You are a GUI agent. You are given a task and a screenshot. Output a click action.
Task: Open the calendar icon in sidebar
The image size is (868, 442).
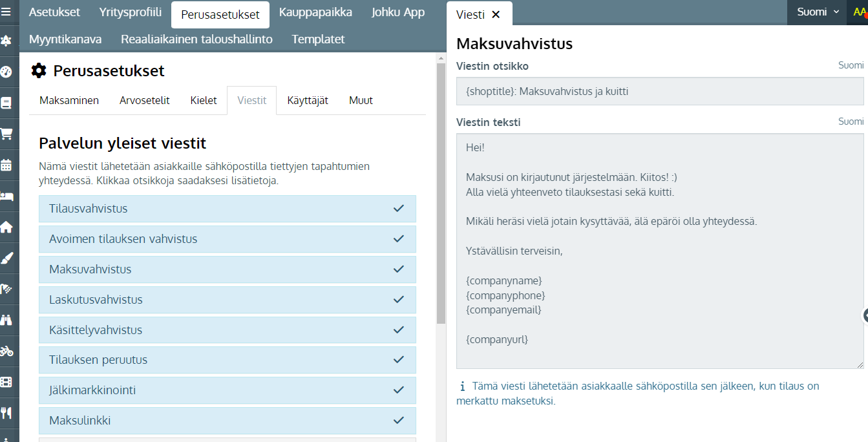click(x=6, y=165)
